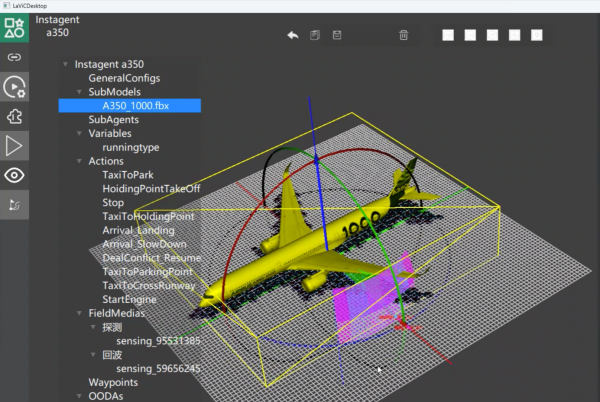Select the Arrival_SlowDown action
The width and height of the screenshot is (600, 402).
(144, 244)
